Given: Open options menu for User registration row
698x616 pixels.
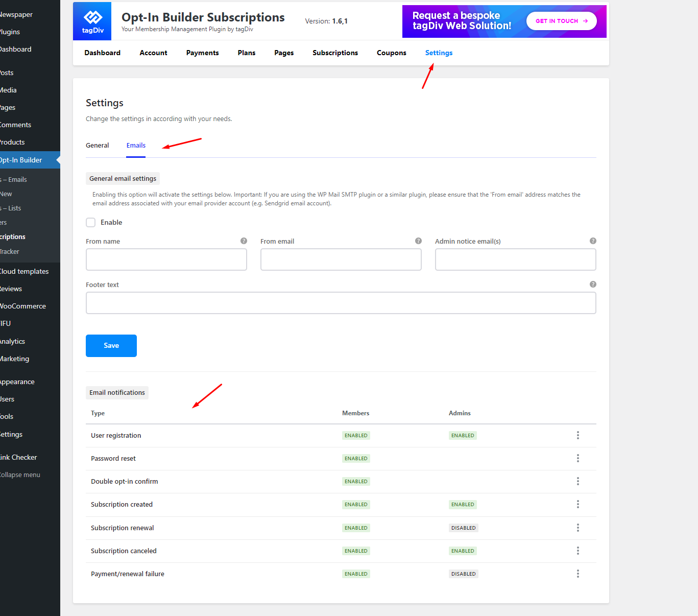Looking at the screenshot, I should [578, 435].
